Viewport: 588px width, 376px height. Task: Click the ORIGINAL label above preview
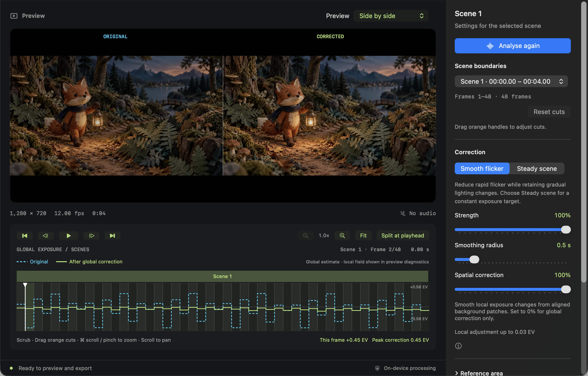(115, 36)
